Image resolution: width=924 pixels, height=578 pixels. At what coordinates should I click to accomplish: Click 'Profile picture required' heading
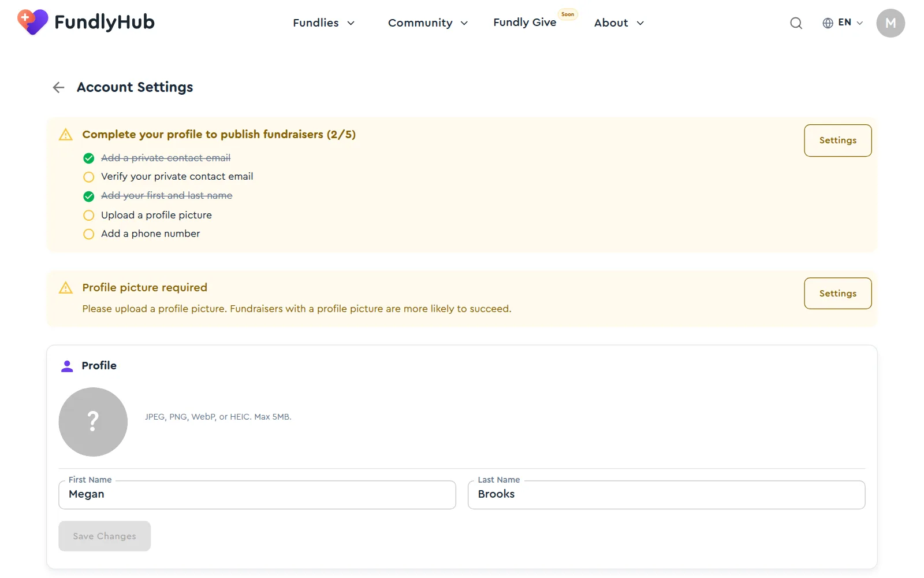(144, 287)
